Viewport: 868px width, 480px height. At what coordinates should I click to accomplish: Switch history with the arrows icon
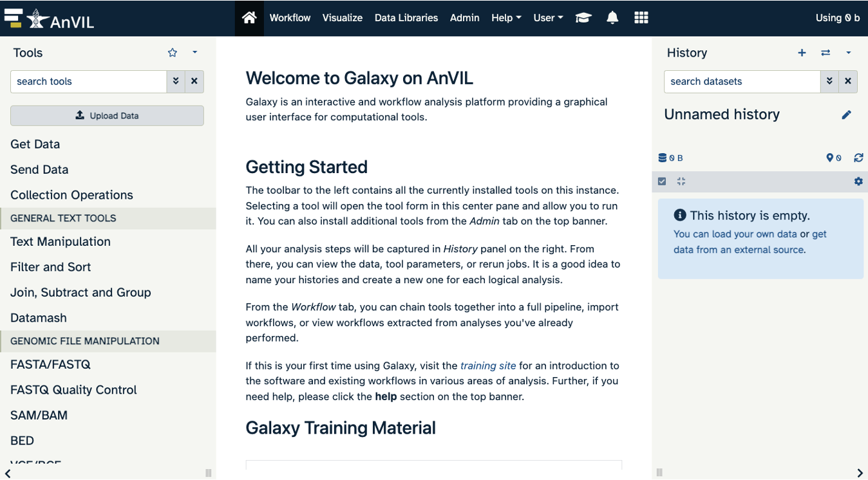point(826,53)
